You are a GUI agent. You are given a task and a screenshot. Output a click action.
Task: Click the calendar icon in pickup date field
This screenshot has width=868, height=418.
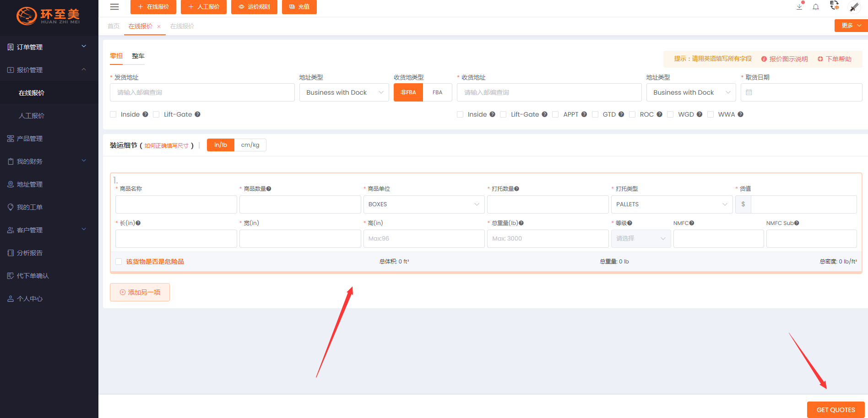coord(749,92)
